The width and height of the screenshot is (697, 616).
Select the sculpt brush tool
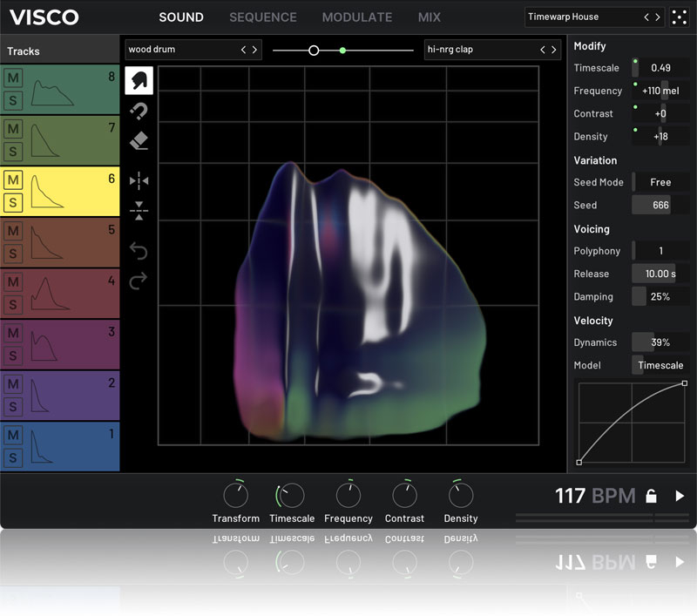139,81
